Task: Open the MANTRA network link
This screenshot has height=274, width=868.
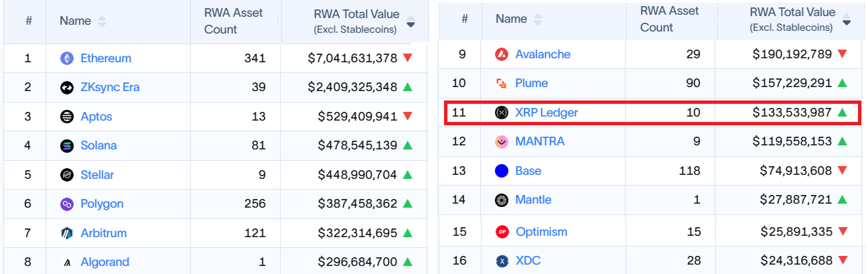Action: [539, 141]
